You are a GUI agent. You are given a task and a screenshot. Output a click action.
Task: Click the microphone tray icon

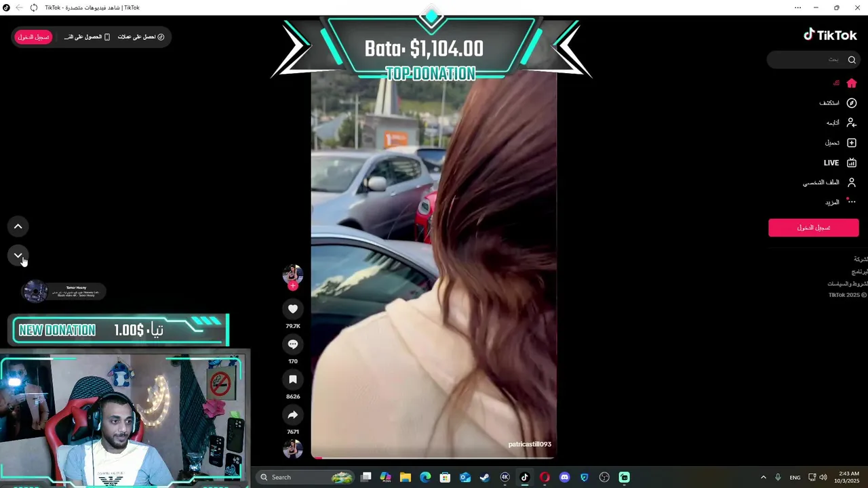click(778, 477)
